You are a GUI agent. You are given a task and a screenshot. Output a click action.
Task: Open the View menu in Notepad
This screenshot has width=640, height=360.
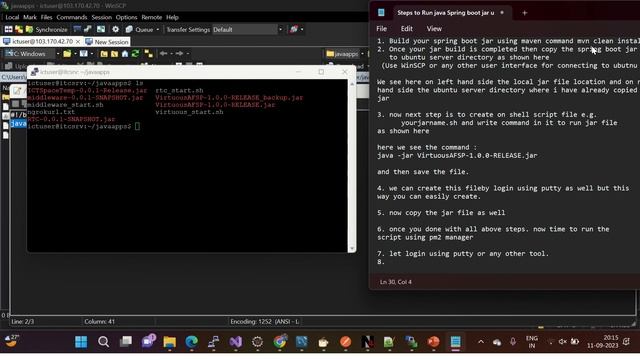click(x=434, y=29)
